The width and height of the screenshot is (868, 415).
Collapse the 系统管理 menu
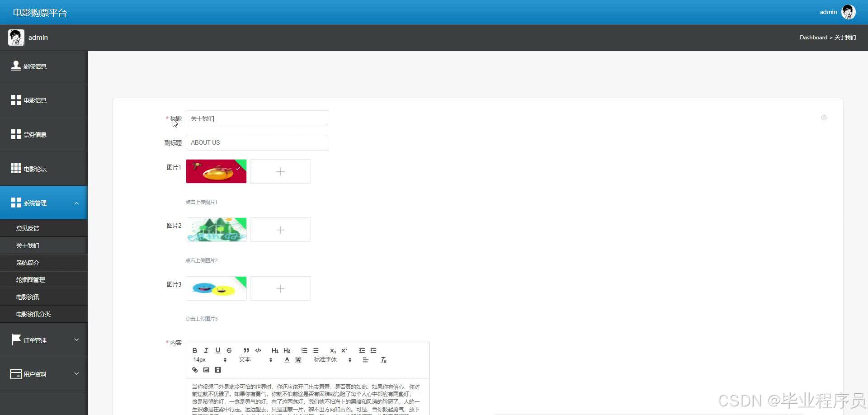pos(43,203)
